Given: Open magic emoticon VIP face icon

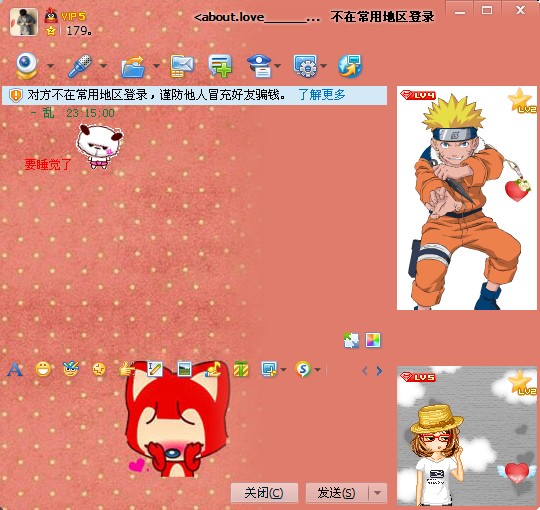Looking at the screenshot, I should click(71, 369).
